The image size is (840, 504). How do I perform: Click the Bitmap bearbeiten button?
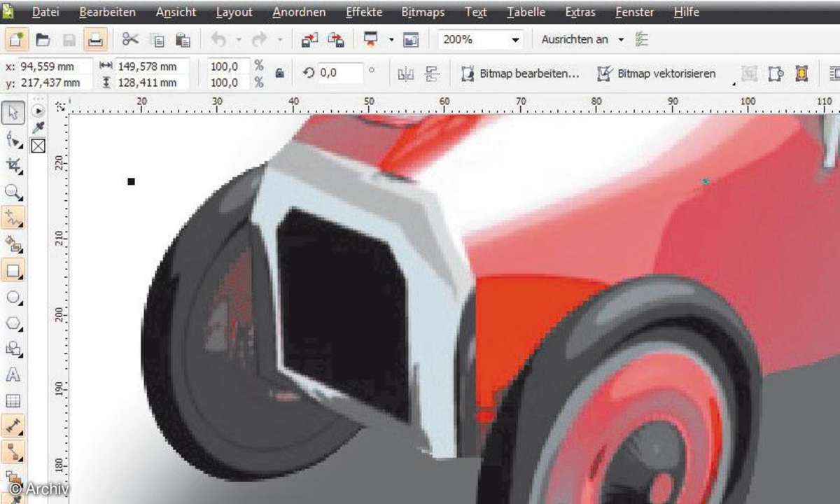(x=520, y=73)
